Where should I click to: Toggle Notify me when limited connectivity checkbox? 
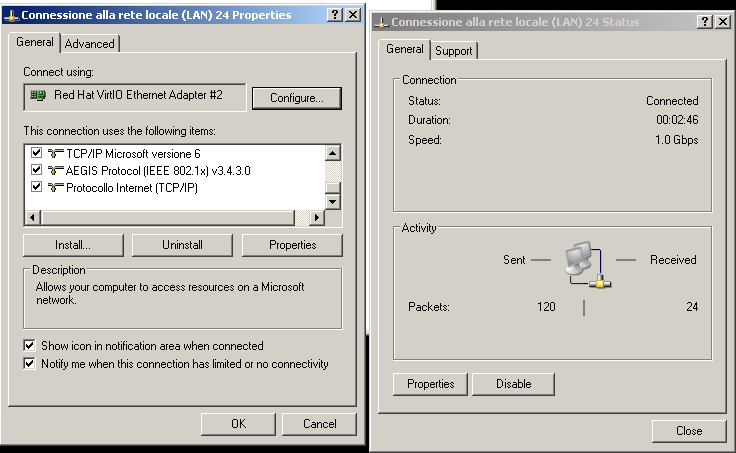pyautogui.click(x=29, y=363)
